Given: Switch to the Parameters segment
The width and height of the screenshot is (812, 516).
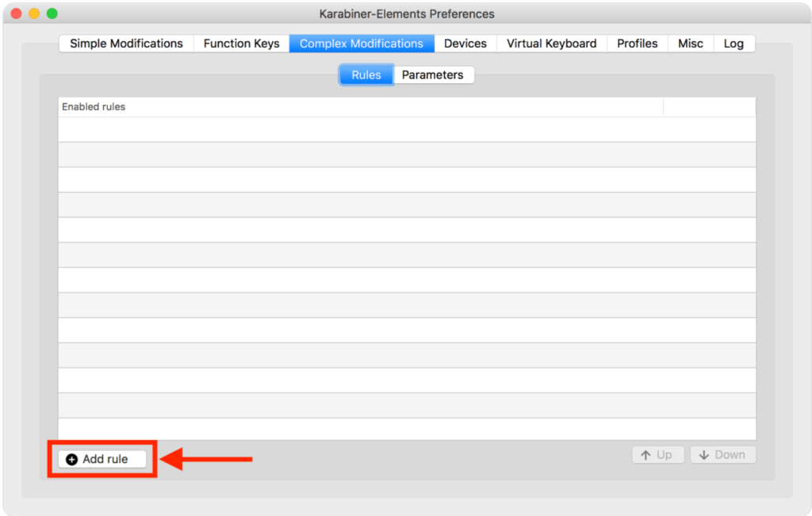Looking at the screenshot, I should (433, 75).
